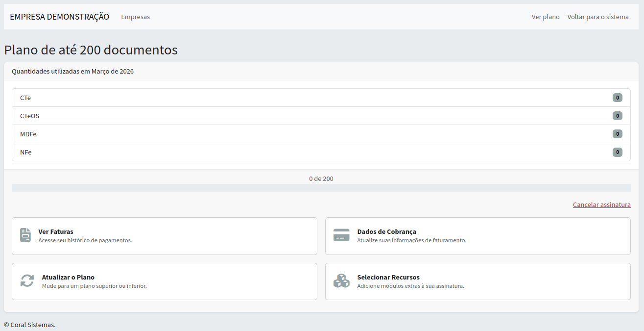The height and width of the screenshot is (331, 644).
Task: Open the Dados de Cobrança card title
Action: [386, 231]
